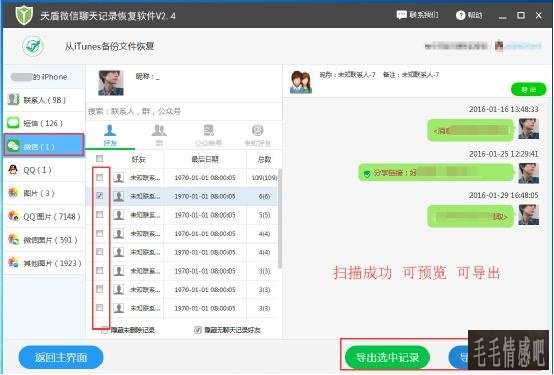Click the message bubble under 2016-01-29 timestamp
This screenshot has width=554, height=375.
(471, 216)
